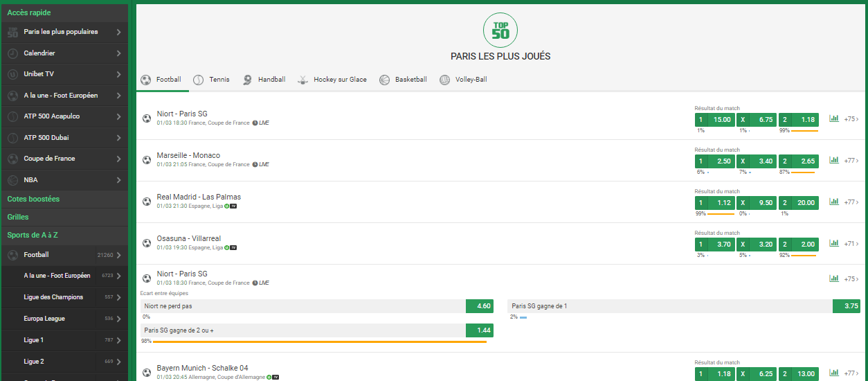Click the tennis icon beside ATP 500 Acapulco
Viewport: 868px width, 381px height.
[12, 116]
